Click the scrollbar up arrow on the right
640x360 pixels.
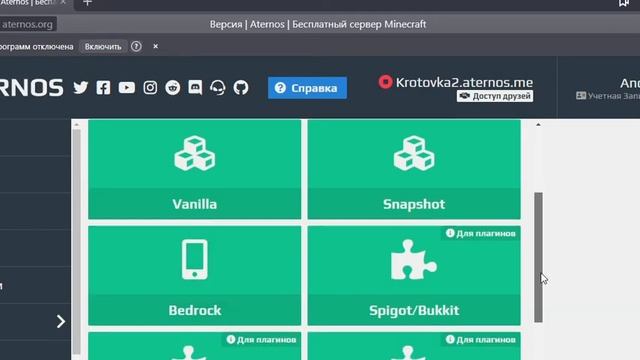pyautogui.click(x=538, y=124)
